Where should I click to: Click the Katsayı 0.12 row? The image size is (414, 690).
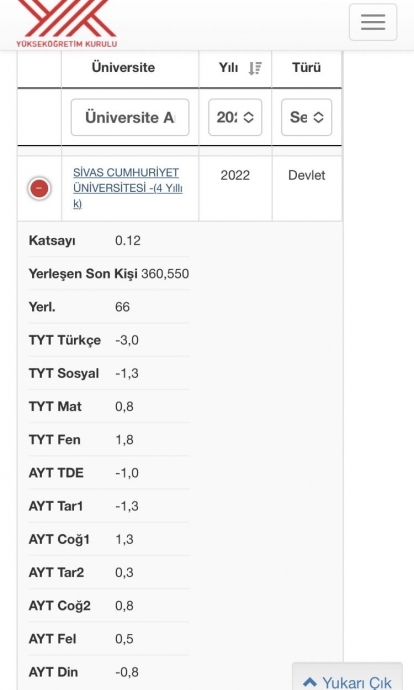pyautogui.click(x=109, y=241)
